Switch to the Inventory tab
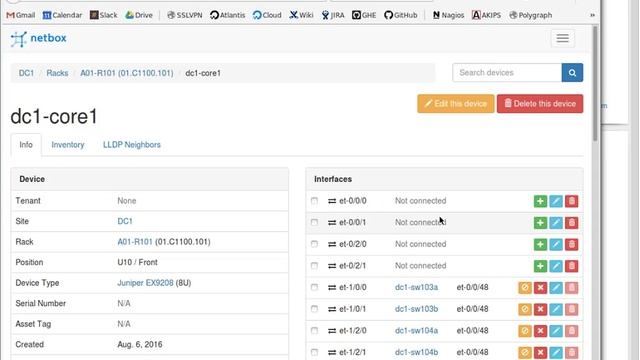This screenshot has width=640, height=360. coord(68,145)
